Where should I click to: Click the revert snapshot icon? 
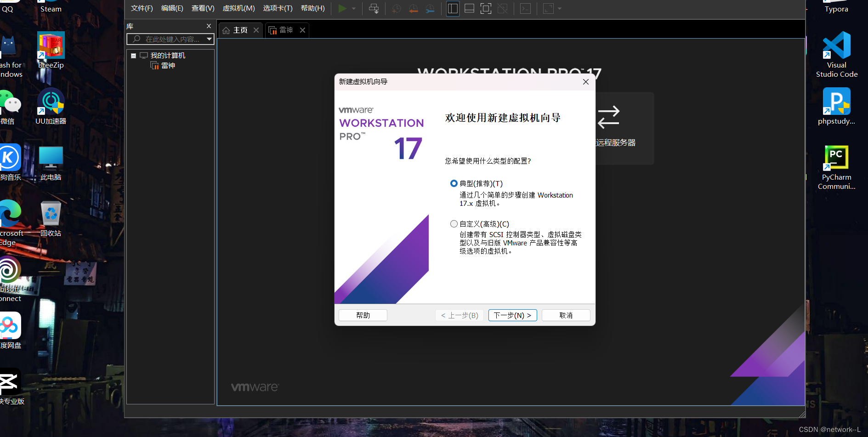click(x=413, y=8)
